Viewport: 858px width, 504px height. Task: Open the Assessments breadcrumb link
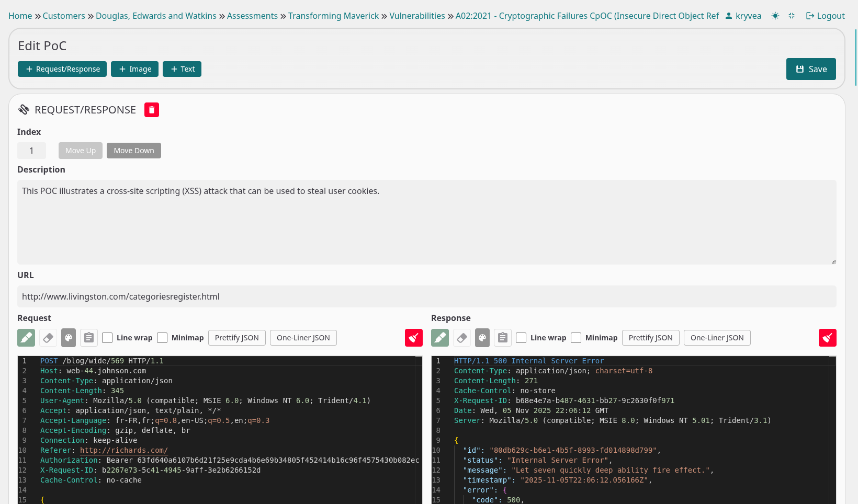click(x=252, y=16)
